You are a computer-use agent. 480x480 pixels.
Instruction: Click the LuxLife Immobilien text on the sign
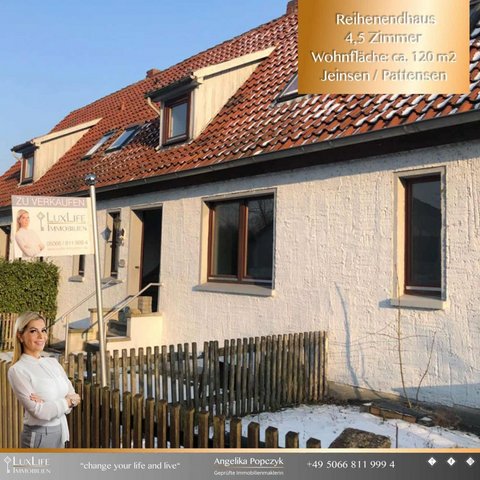(x=67, y=222)
